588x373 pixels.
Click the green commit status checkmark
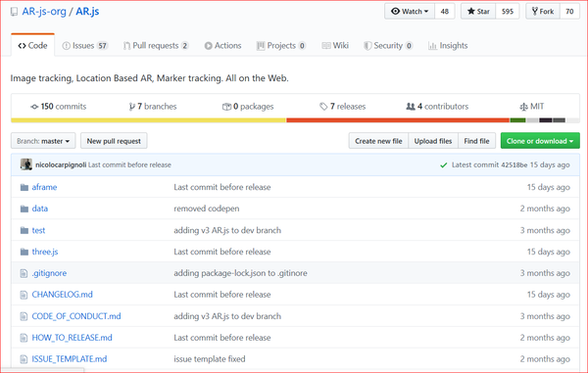[x=444, y=164]
